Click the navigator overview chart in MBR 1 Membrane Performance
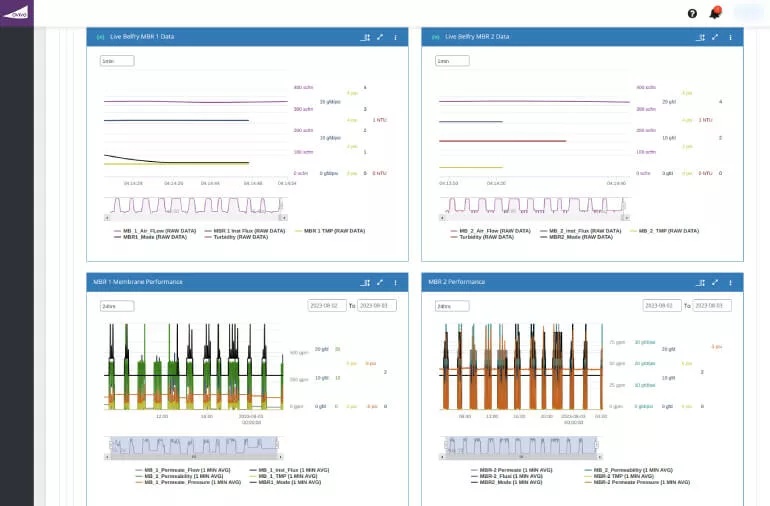Viewport: 770px width, 506px height. pyautogui.click(x=194, y=445)
